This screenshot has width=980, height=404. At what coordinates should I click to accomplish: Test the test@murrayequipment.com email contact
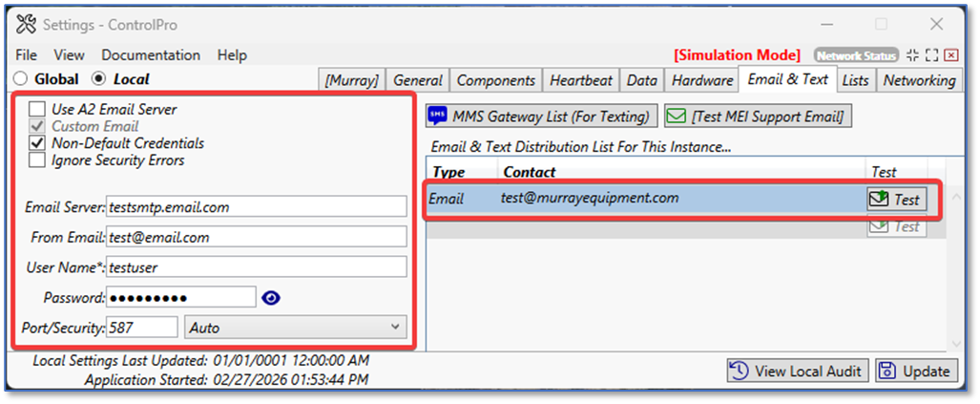click(896, 199)
